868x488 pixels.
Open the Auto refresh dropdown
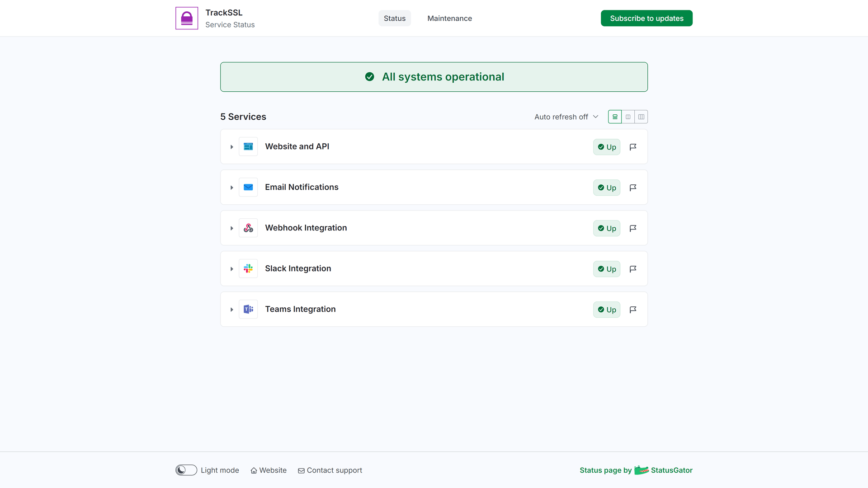(x=566, y=117)
